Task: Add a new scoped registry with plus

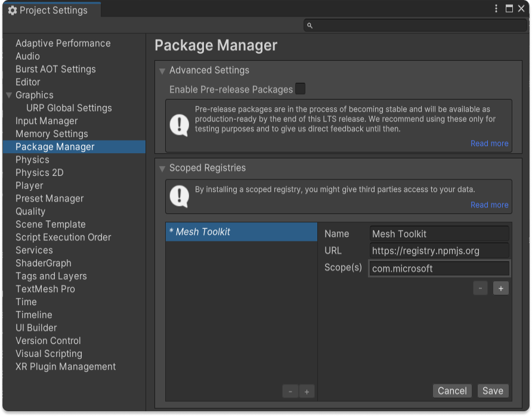Action: click(x=307, y=392)
